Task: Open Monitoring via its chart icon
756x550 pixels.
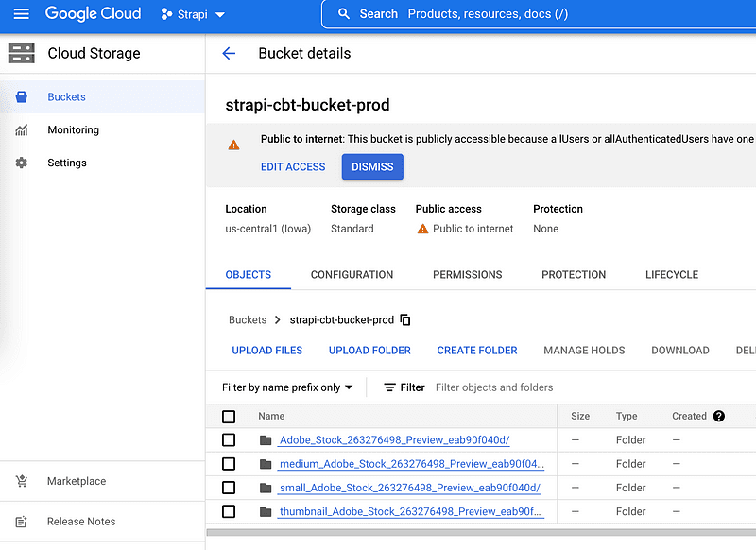Action: pyautogui.click(x=21, y=129)
